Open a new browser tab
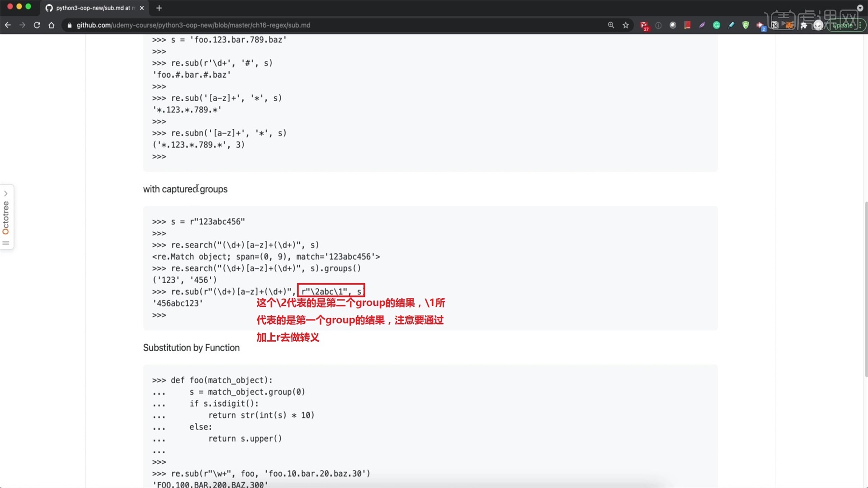This screenshot has width=868, height=488. 159,8
